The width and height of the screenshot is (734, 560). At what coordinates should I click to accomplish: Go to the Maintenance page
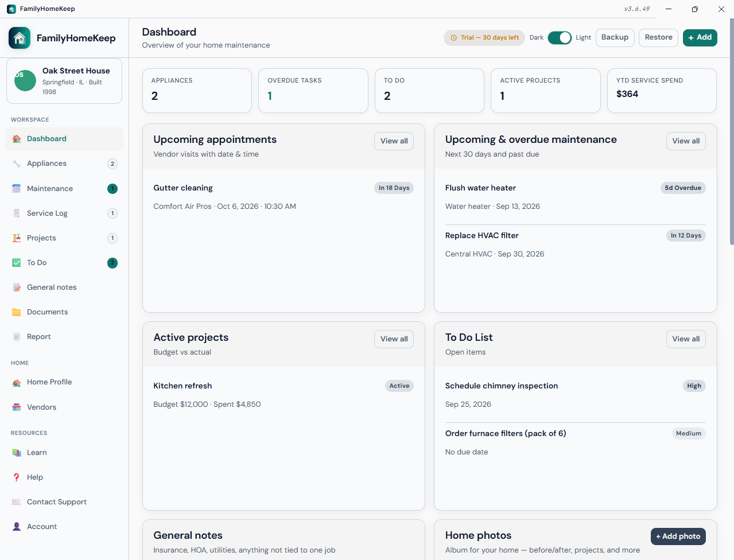coord(64,189)
